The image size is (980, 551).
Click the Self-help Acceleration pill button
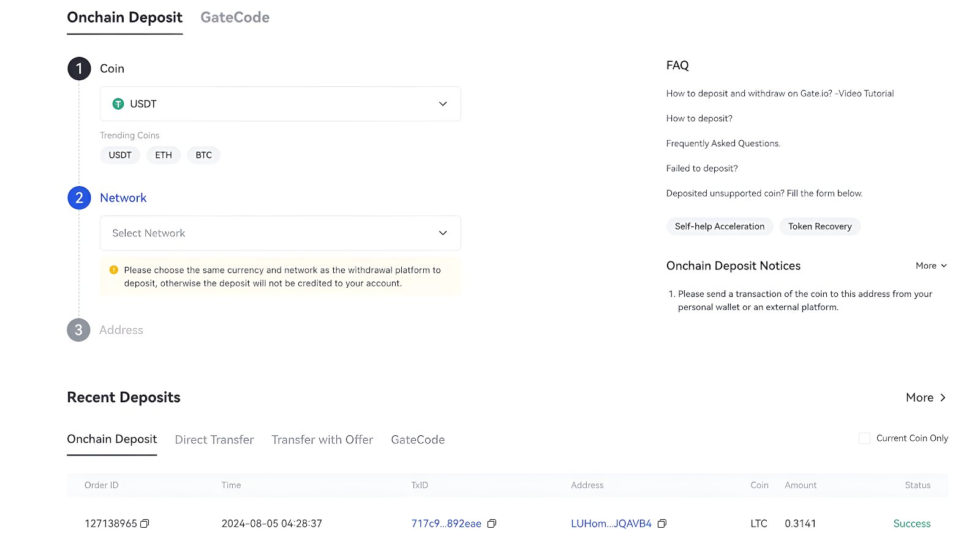[x=720, y=226]
